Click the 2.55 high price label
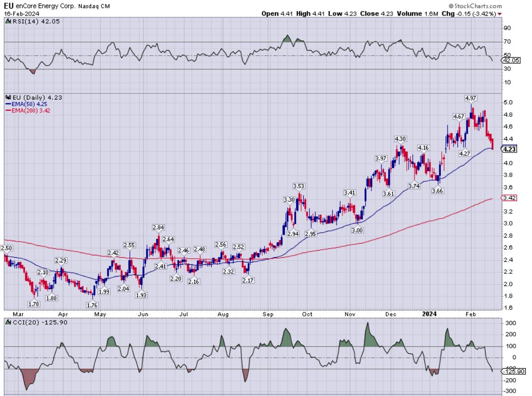 (x=129, y=245)
